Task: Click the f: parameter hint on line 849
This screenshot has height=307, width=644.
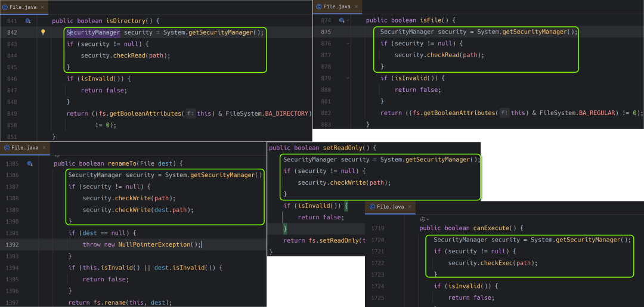Action: tap(190, 113)
